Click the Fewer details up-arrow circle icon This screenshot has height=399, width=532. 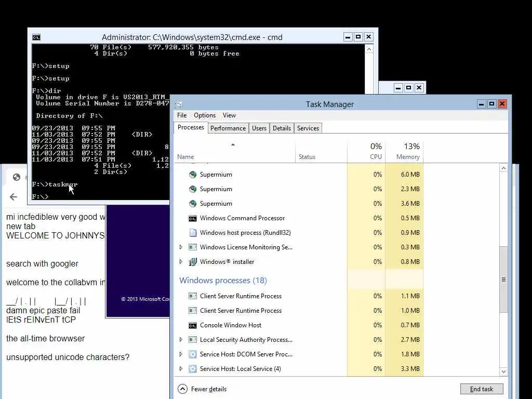coord(182,389)
